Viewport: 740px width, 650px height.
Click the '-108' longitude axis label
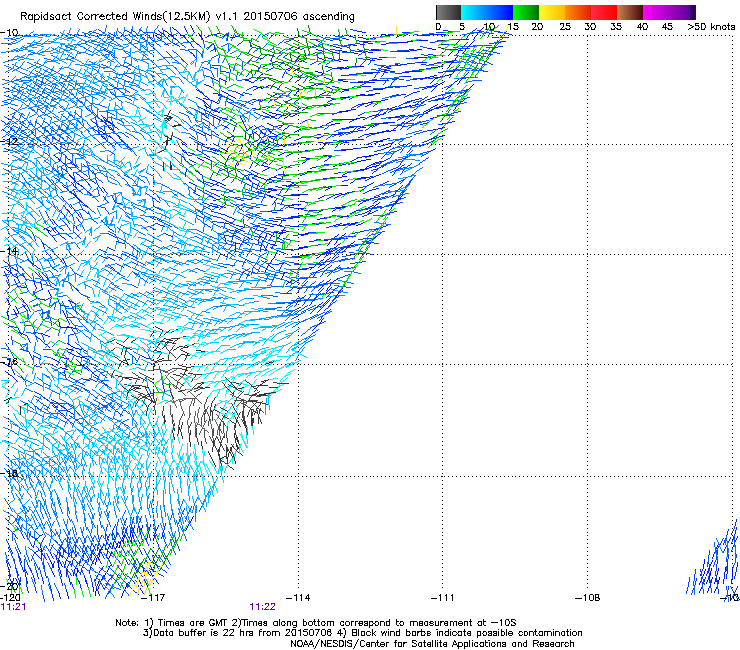587,598
